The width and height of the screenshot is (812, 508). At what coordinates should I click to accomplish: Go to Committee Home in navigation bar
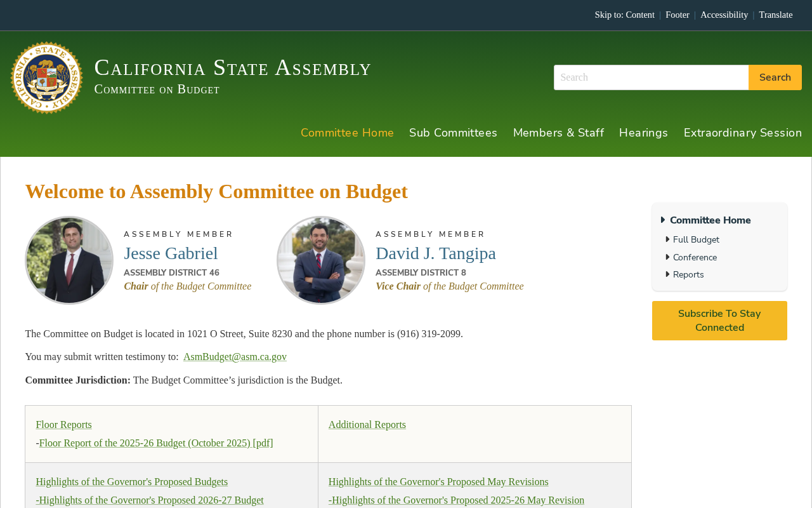(347, 133)
